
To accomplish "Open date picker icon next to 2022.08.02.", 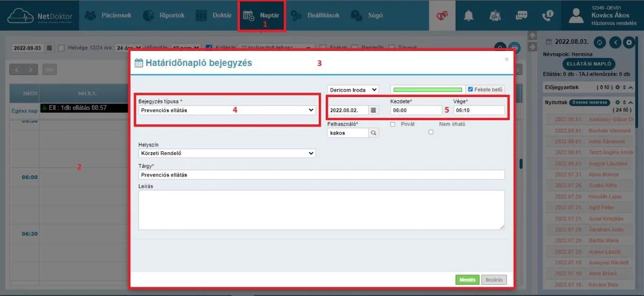I will pos(374,110).
